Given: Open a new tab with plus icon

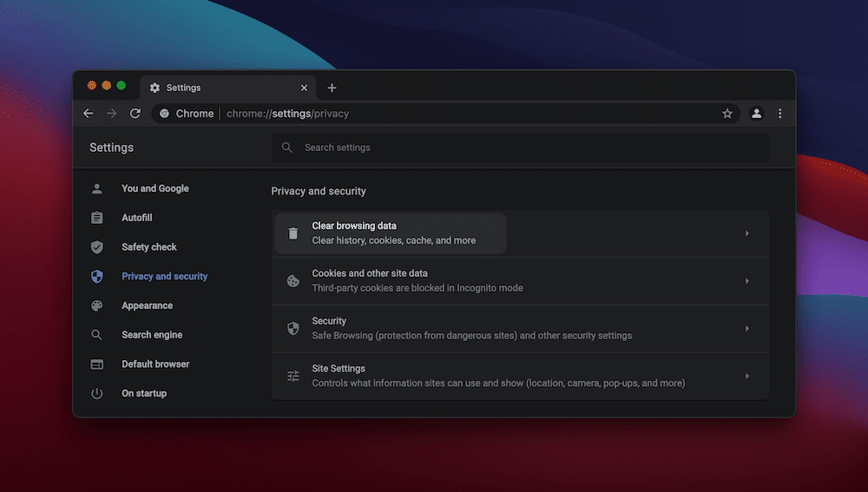Looking at the screenshot, I should coord(332,88).
